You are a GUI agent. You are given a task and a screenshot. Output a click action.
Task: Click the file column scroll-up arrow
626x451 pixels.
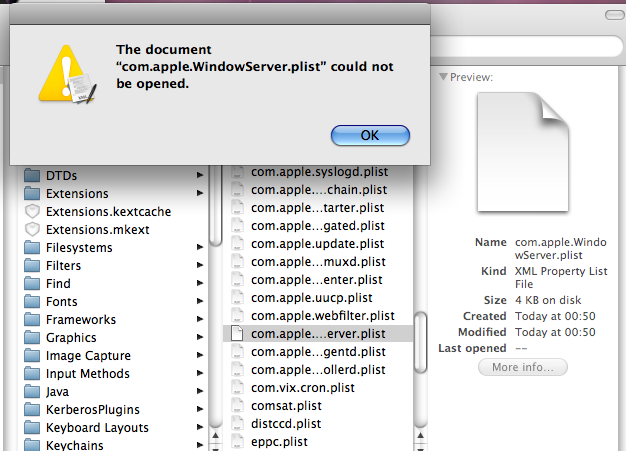click(420, 435)
